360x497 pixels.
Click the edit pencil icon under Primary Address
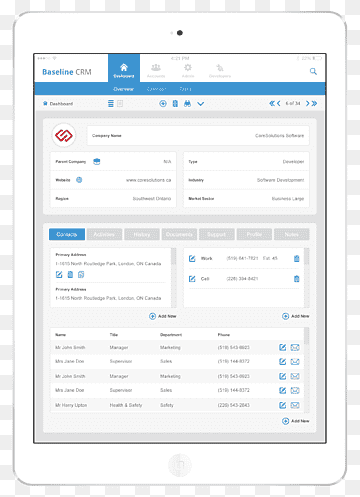(59, 275)
